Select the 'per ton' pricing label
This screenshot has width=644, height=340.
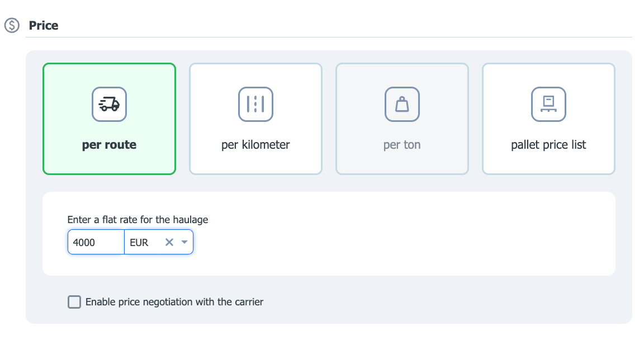click(402, 144)
